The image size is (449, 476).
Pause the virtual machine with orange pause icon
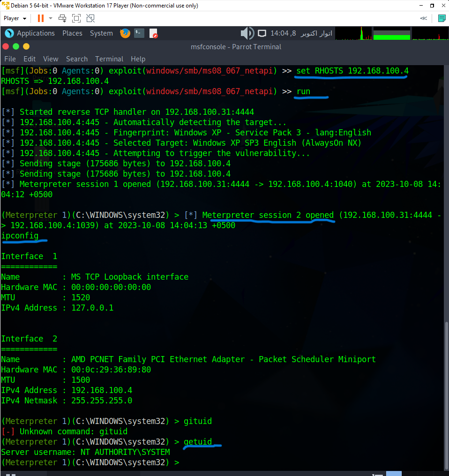click(40, 19)
